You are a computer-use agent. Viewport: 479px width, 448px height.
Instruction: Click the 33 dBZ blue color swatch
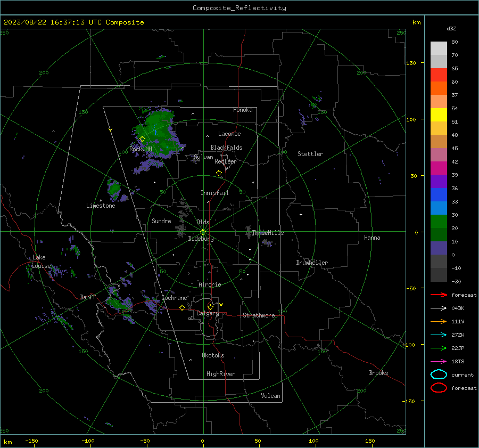tap(439, 195)
